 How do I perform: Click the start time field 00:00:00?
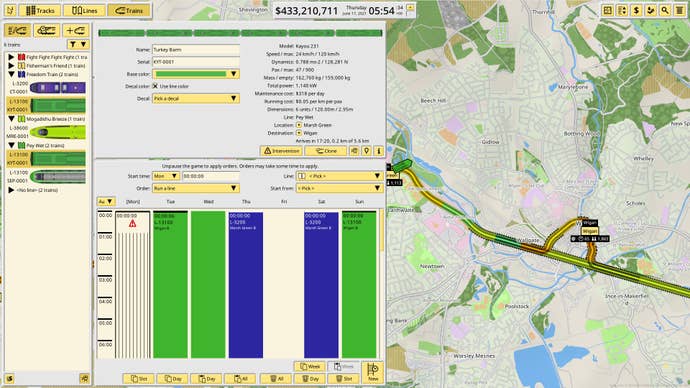[x=211, y=176]
